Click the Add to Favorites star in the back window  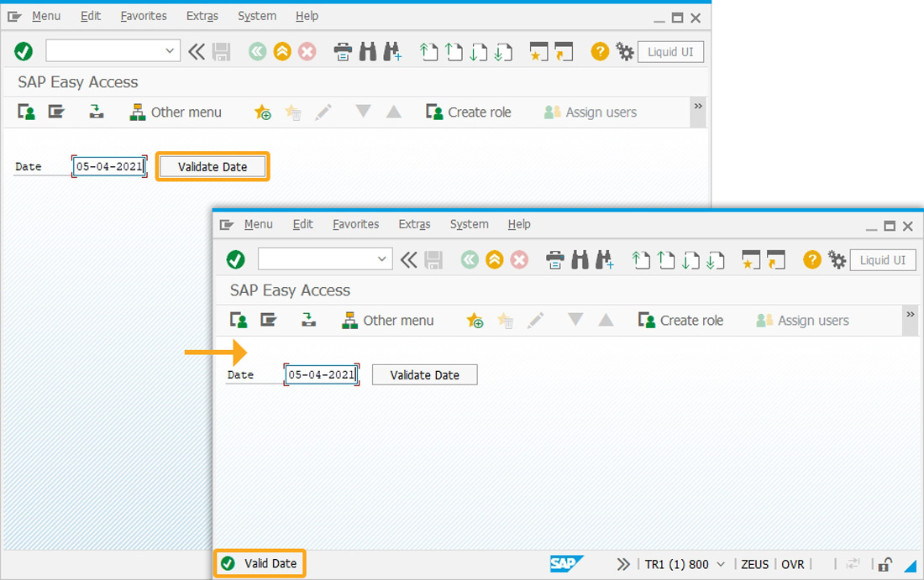262,112
